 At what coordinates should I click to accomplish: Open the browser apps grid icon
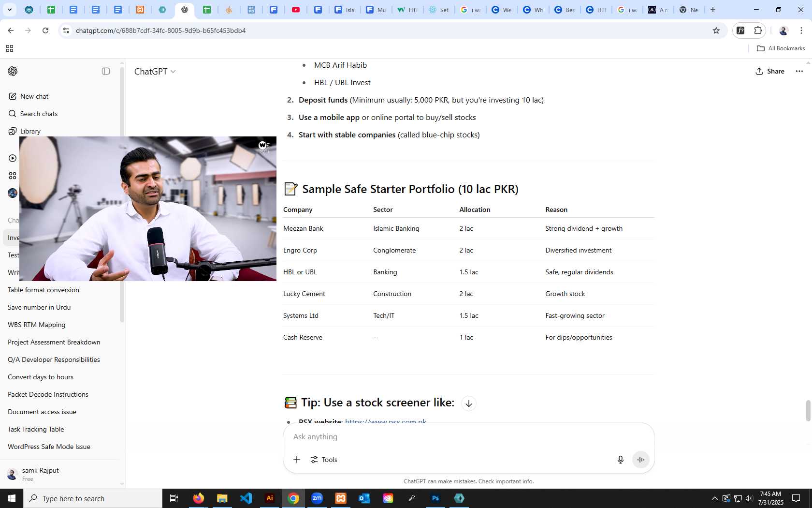pos(10,48)
